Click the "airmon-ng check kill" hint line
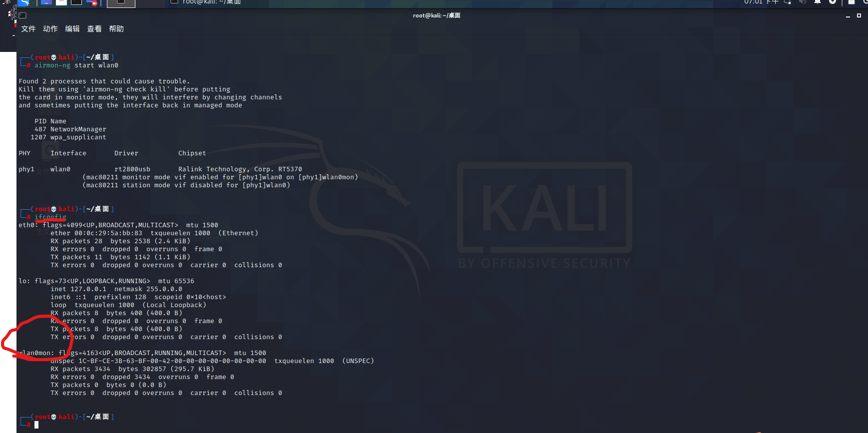The width and height of the screenshot is (868, 433). [x=124, y=89]
